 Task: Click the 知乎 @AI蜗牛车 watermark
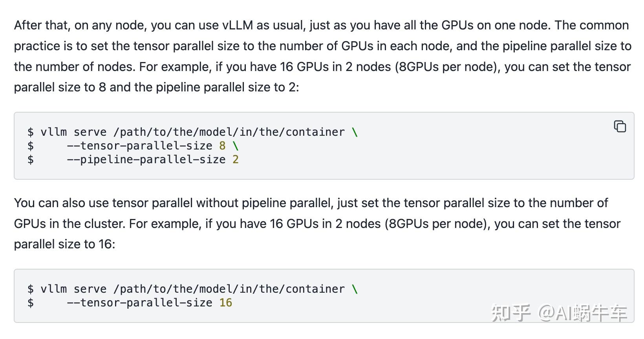pyautogui.click(x=559, y=313)
